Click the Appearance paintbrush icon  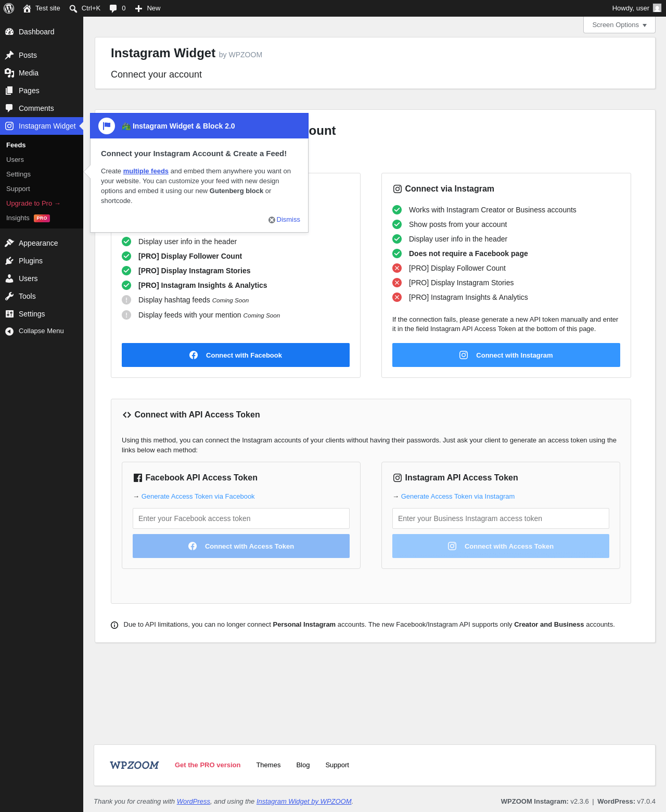coord(9,243)
